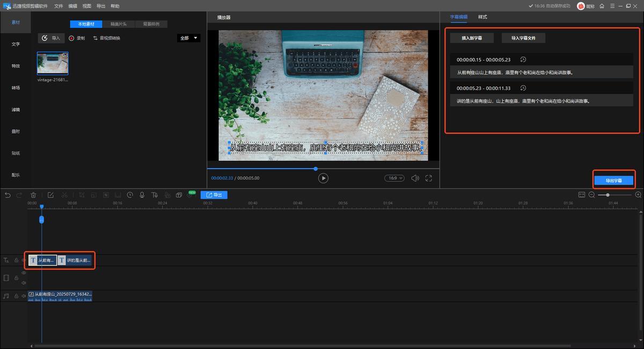
Task: Click the home icon in title bar
Action: (602, 6)
